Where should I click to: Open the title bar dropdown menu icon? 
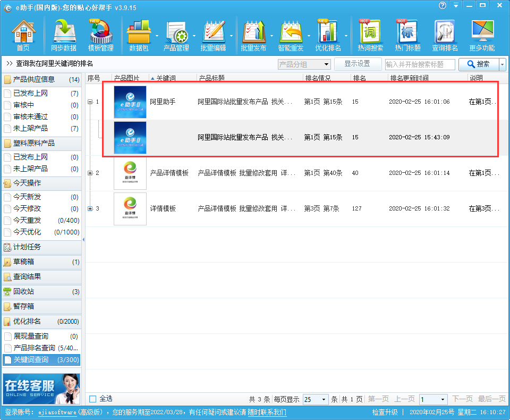pos(456,5)
